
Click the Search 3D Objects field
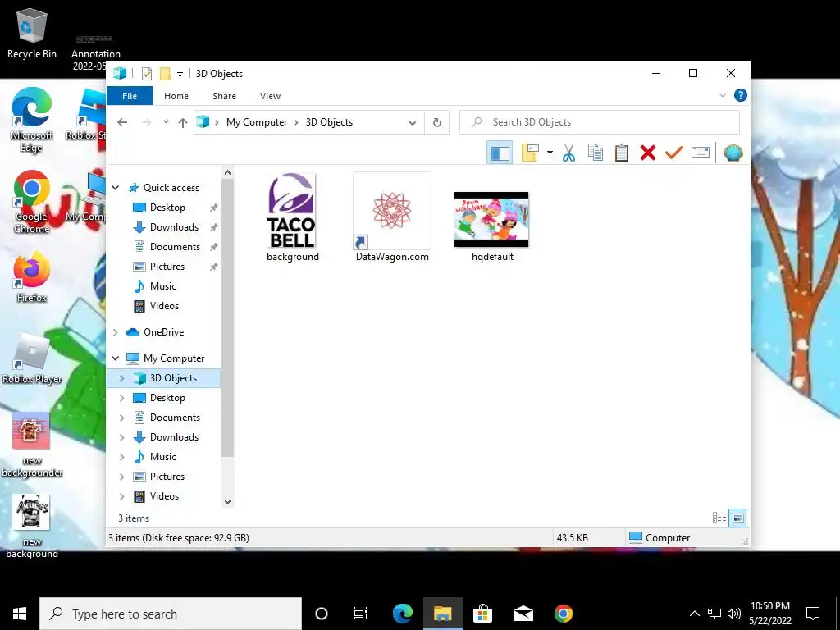tap(600, 122)
